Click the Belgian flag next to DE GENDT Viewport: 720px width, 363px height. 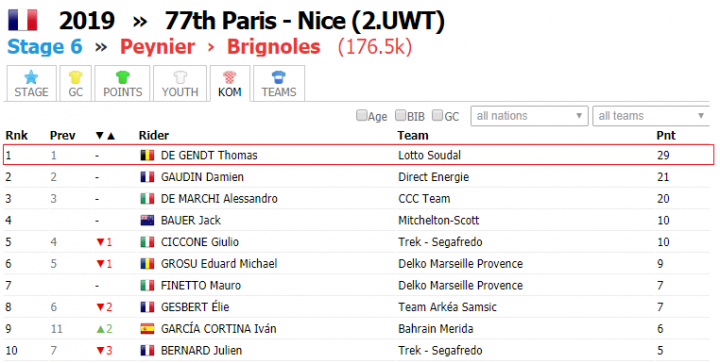tap(147, 155)
